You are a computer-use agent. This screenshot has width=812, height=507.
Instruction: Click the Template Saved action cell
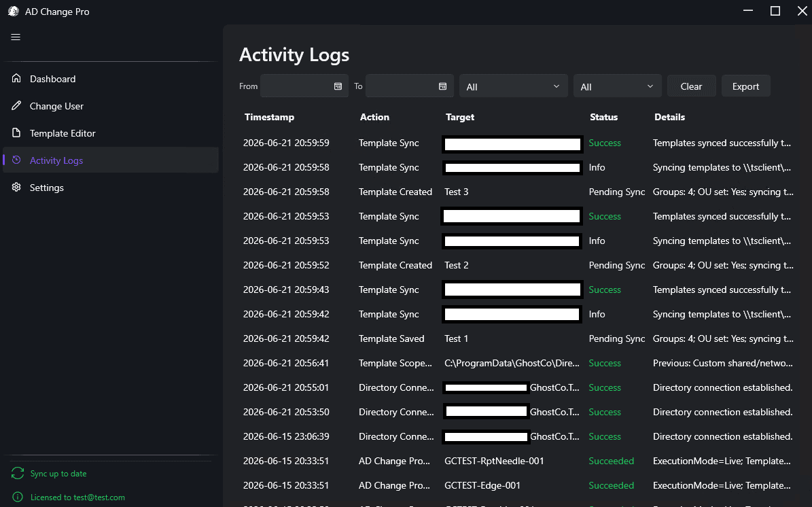(x=391, y=338)
